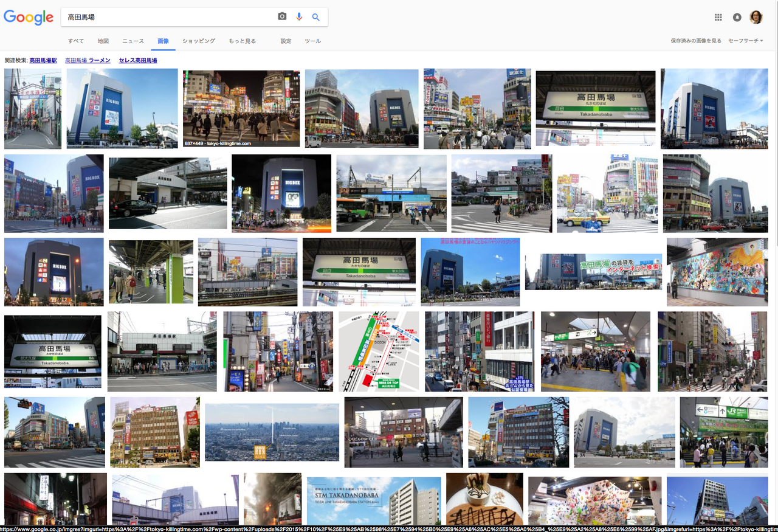The height and width of the screenshot is (532, 778).
Task: Open the STM TAKADANOBABA apartment thumbnail
Action: point(374,502)
